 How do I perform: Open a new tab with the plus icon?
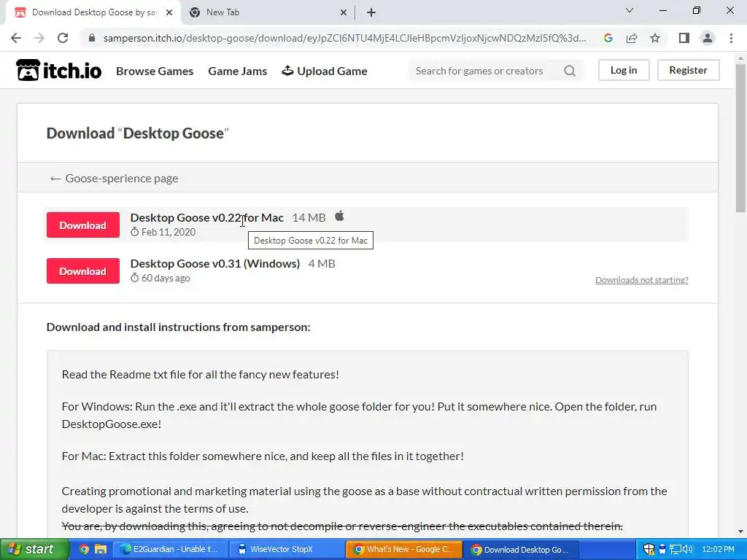(371, 12)
